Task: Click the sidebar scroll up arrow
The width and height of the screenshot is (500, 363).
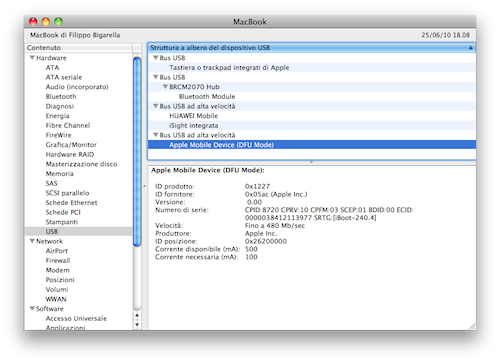Action: tap(137, 315)
